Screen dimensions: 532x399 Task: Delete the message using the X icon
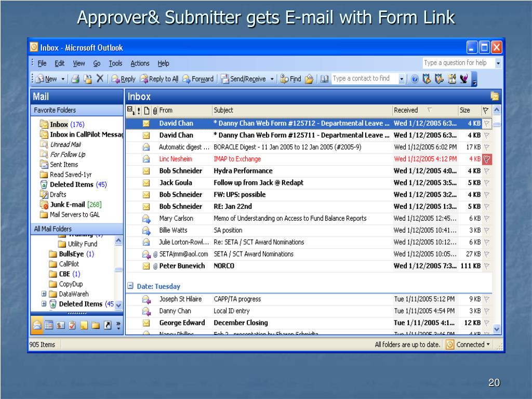pos(100,79)
